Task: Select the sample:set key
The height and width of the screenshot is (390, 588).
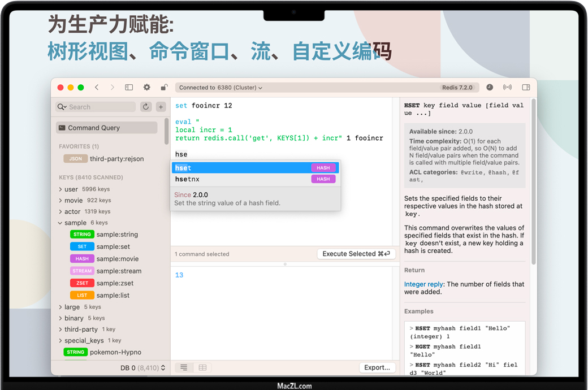Action: click(113, 246)
